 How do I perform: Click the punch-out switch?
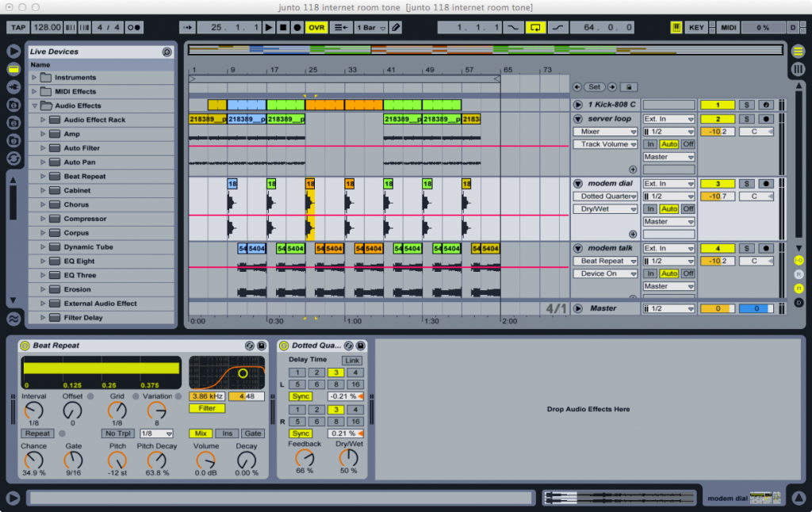557,28
